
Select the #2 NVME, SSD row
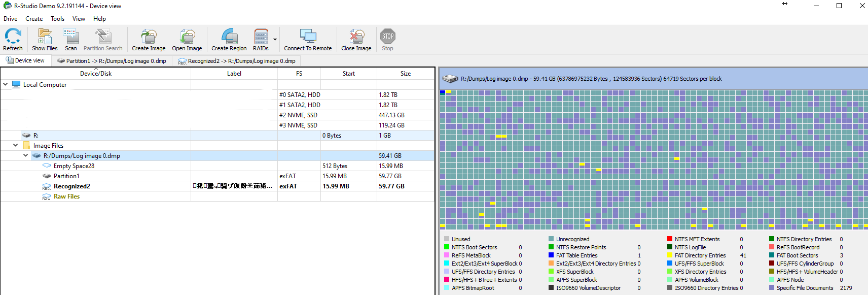pyautogui.click(x=217, y=115)
